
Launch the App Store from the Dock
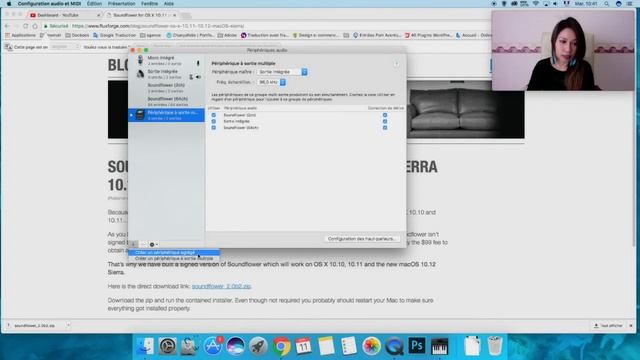click(213, 346)
